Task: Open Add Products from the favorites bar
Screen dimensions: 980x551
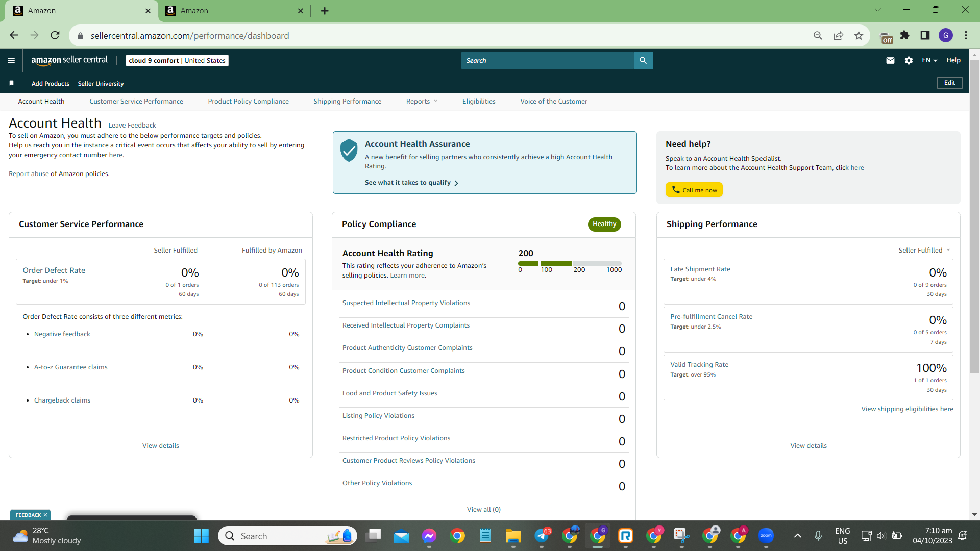Action: coord(51,84)
